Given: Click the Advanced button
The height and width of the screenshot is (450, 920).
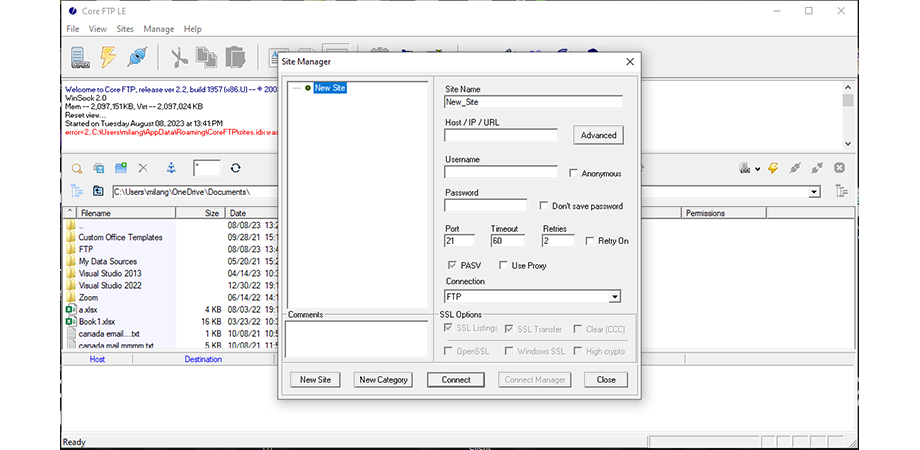Looking at the screenshot, I should tap(598, 135).
